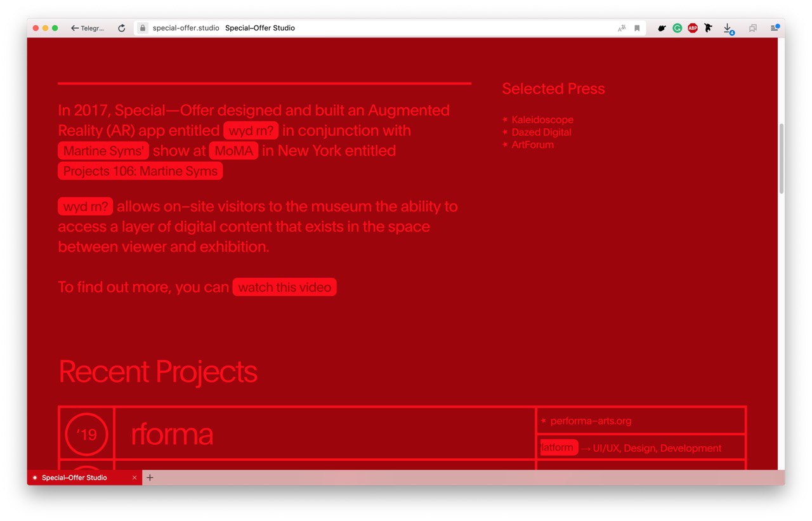Bookmark this page with the bookmark icon
Viewport: 812px width, 521px height.
pyautogui.click(x=637, y=28)
